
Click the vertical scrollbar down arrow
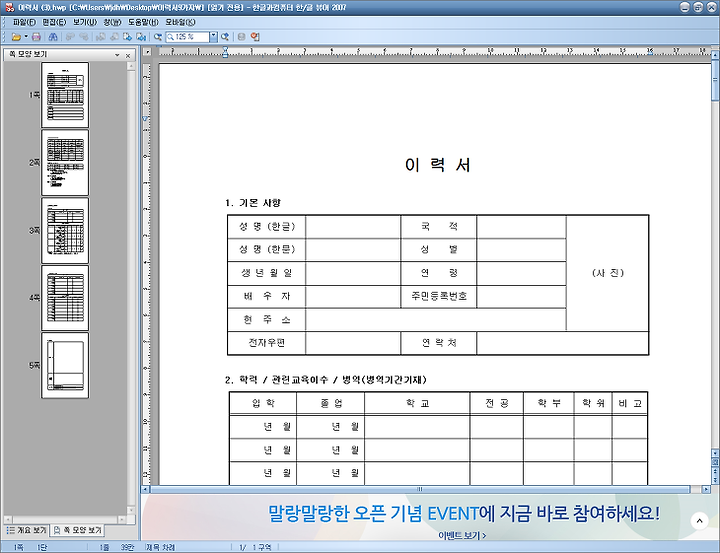coord(715,453)
